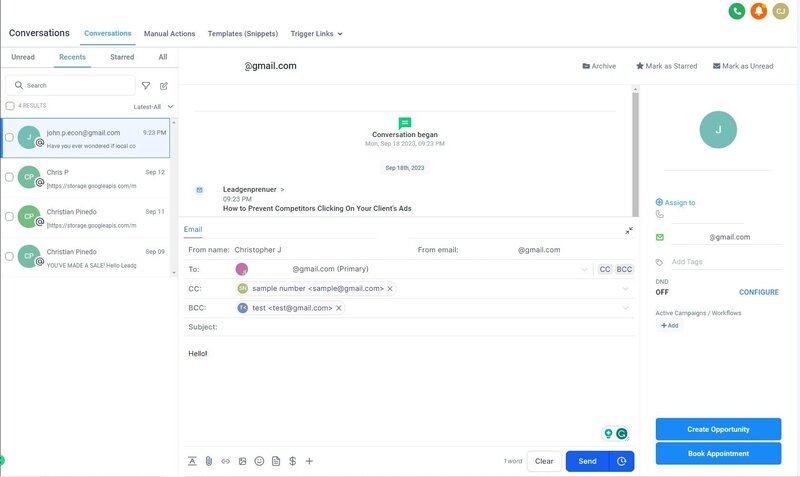This screenshot has height=477, width=800.
Task: Check the Christian Pinedo Sep 11 conversation checkbox
Action: coord(9,217)
